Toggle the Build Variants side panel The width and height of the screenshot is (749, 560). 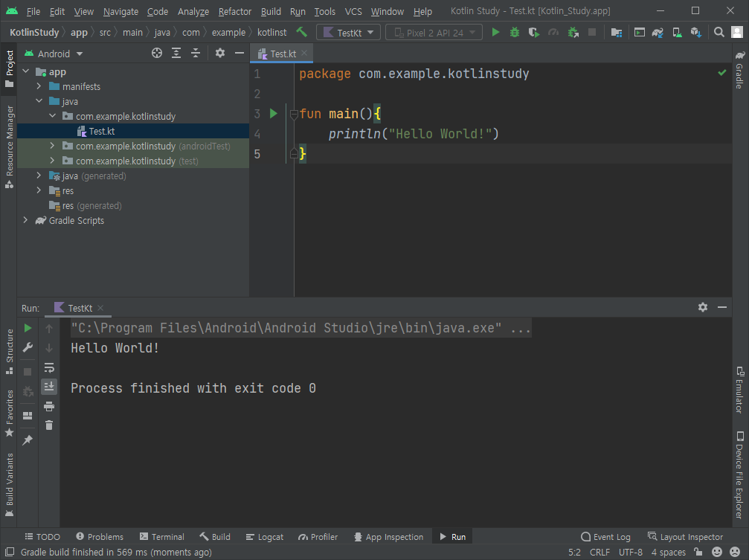click(9, 484)
